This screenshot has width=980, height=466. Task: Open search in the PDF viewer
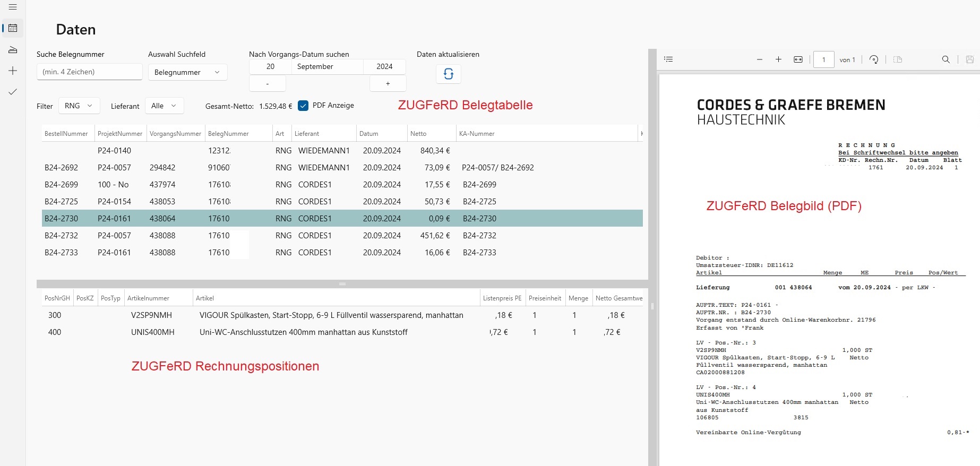click(946, 59)
